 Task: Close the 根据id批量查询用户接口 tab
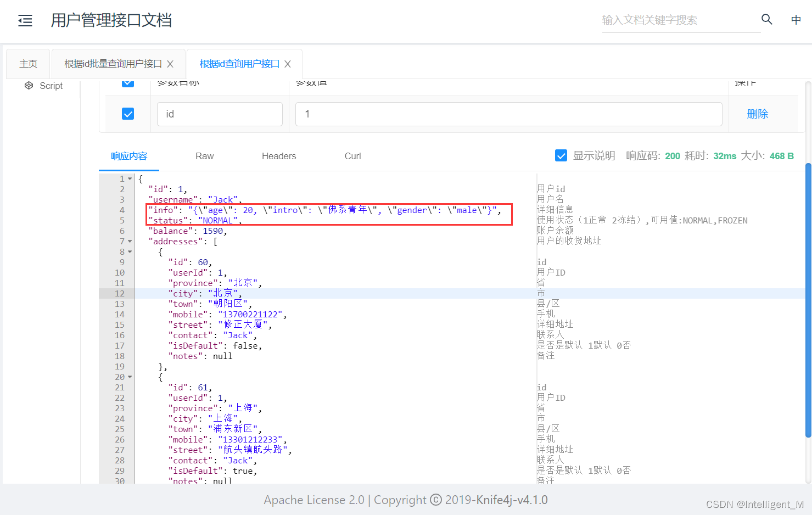click(170, 64)
